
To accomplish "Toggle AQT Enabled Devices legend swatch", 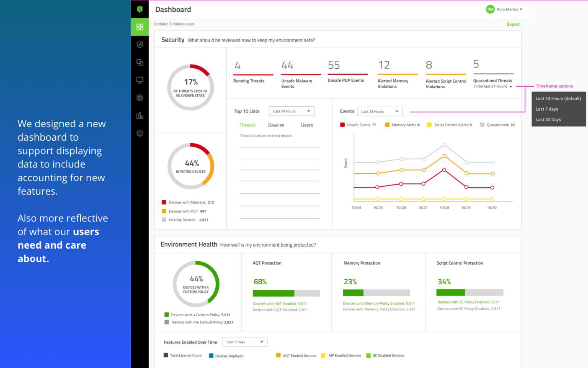I will [278, 355].
